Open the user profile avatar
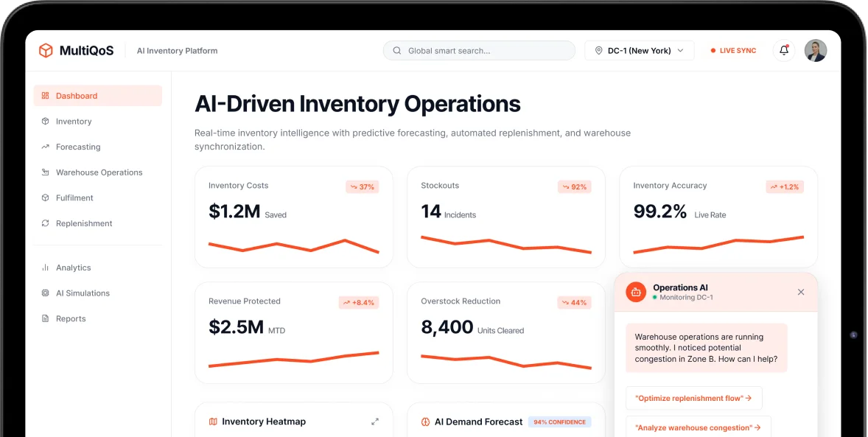868x437 pixels. (x=816, y=50)
